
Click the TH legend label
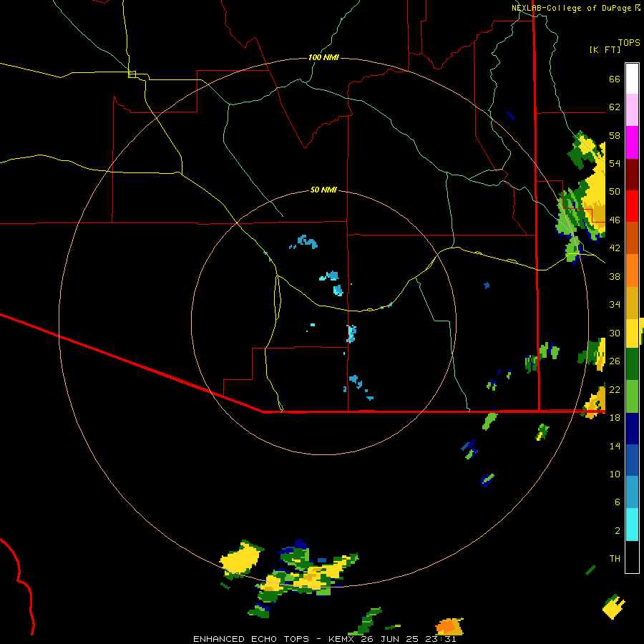615,559
